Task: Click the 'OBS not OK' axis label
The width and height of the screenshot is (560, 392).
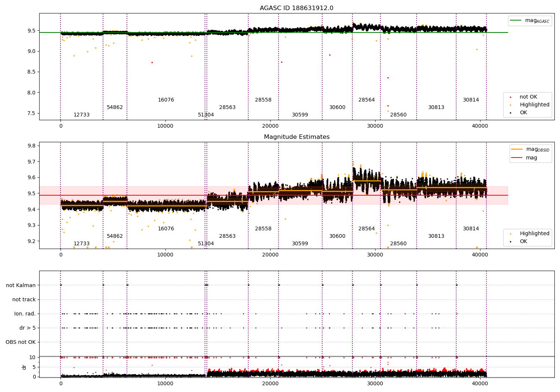Action: 21,342
